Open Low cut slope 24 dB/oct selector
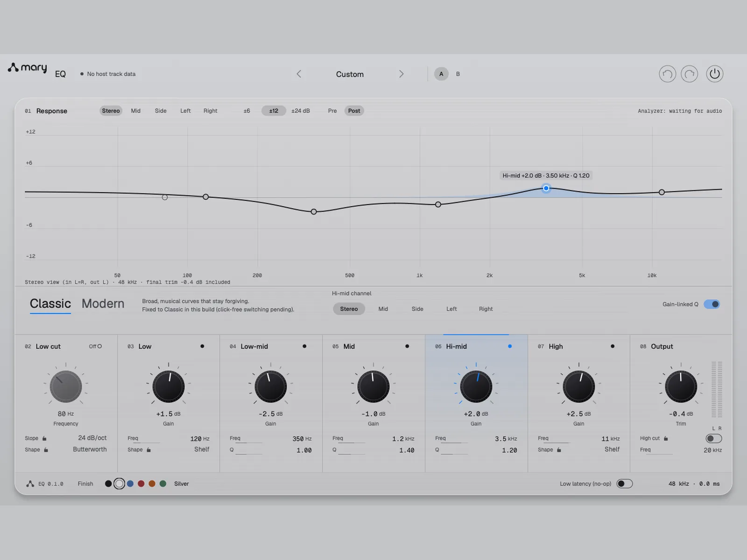This screenshot has width=747, height=560. 92,438
